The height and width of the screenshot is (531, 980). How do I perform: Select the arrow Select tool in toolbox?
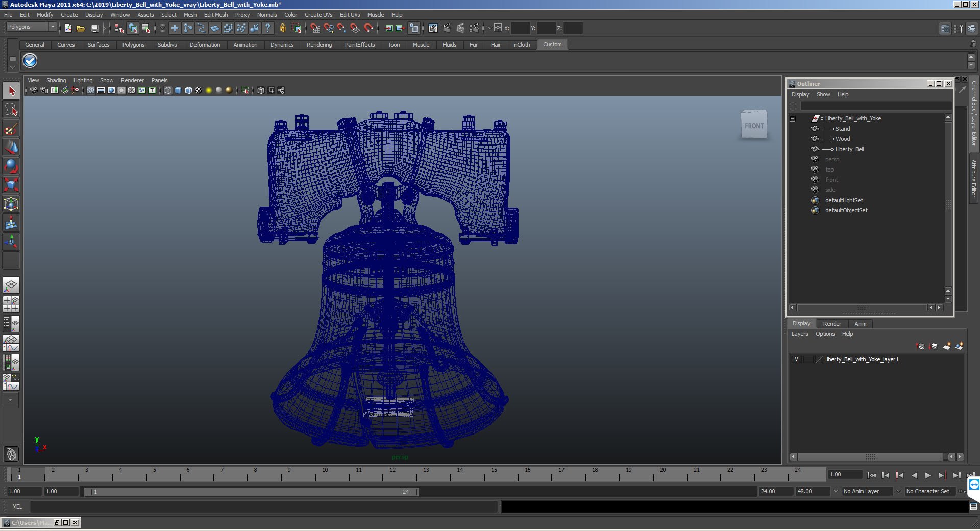click(x=11, y=91)
